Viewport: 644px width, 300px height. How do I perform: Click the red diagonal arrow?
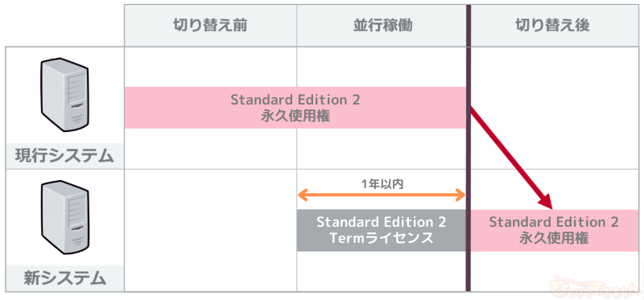coord(511,157)
